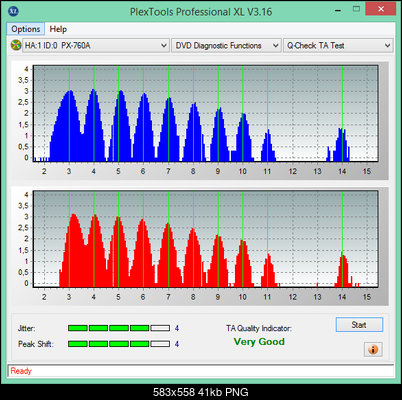Viewport: 402px width, 400px height.
Task: Open the DVD Diagnostic Functions dropdown
Action: pos(226,46)
